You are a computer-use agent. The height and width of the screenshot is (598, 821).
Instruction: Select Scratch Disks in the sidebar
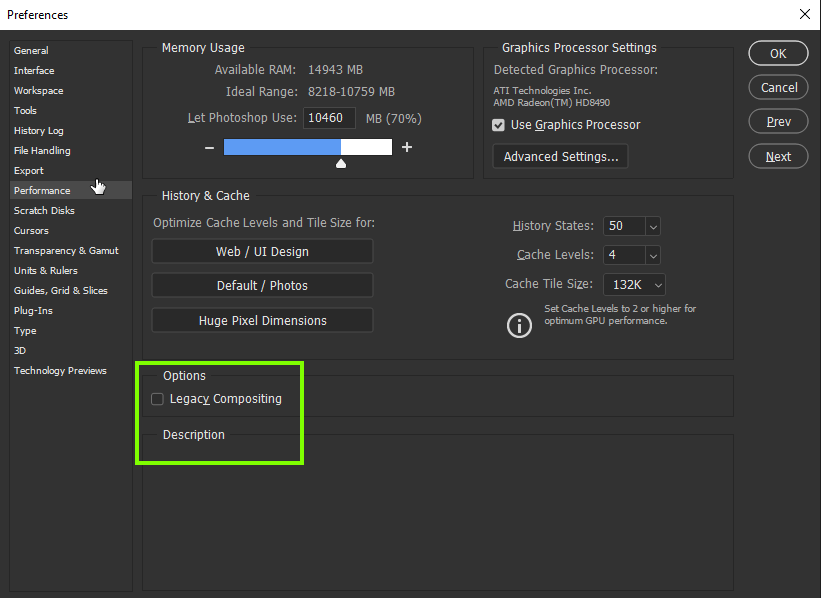coord(44,210)
